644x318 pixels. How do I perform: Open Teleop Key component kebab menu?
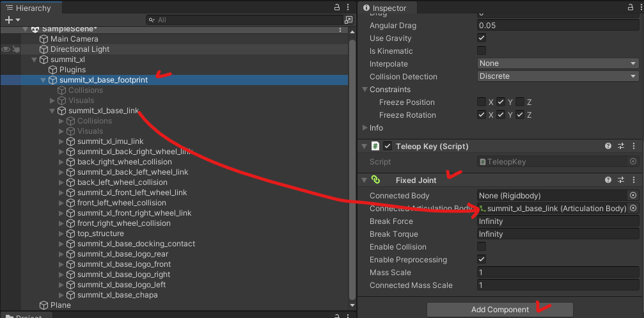tap(634, 147)
